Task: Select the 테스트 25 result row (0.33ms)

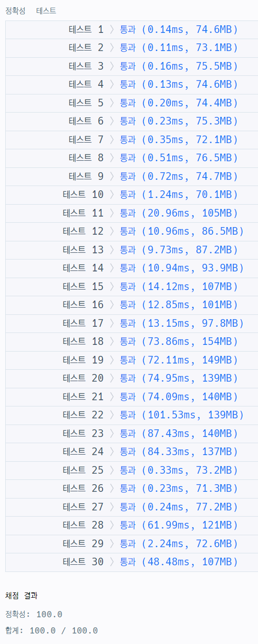Action: click(132, 470)
